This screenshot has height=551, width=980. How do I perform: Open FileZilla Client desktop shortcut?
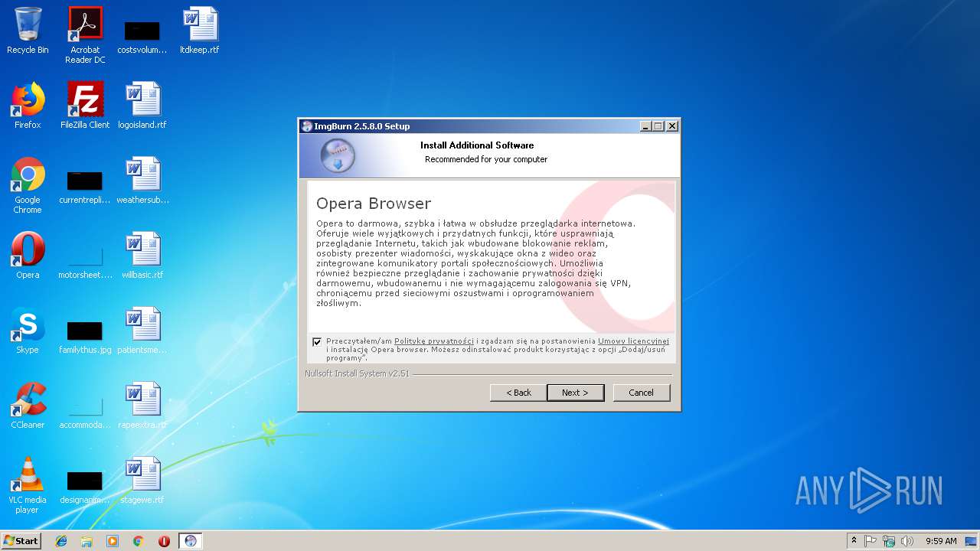tap(85, 106)
